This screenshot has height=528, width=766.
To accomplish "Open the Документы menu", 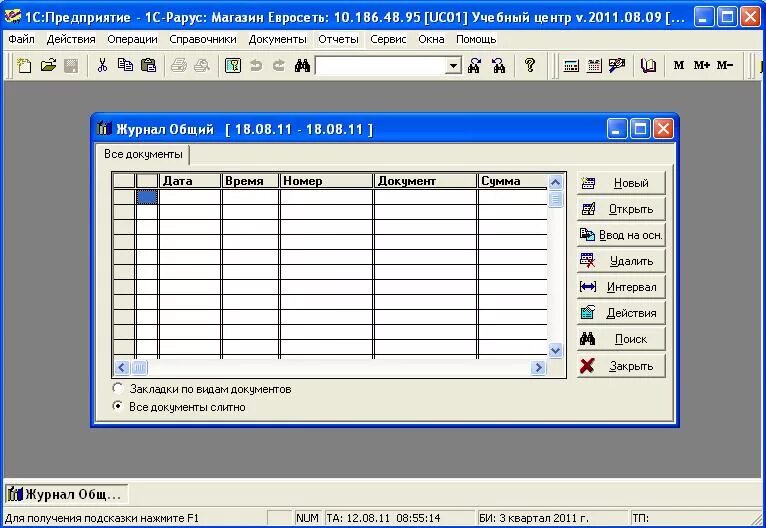I will coord(277,39).
